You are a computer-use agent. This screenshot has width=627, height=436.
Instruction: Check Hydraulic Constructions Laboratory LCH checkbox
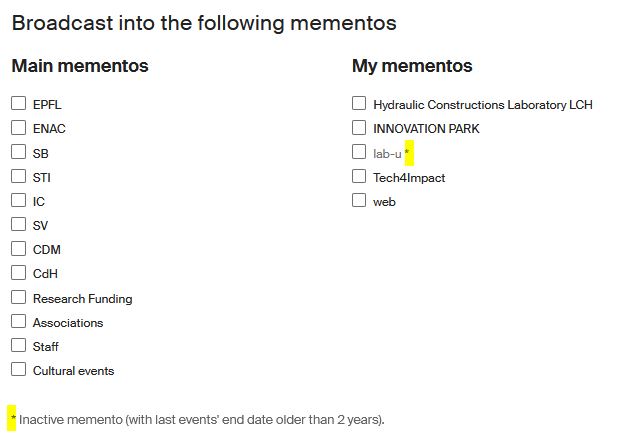359,103
